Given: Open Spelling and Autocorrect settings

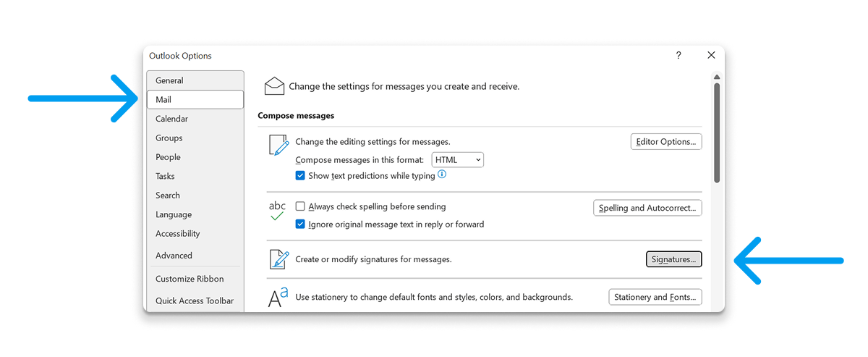Looking at the screenshot, I should tap(647, 208).
